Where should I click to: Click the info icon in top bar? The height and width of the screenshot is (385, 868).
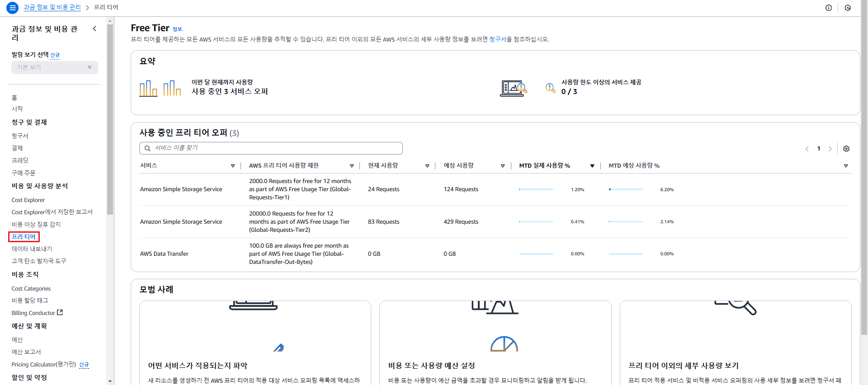(x=829, y=8)
